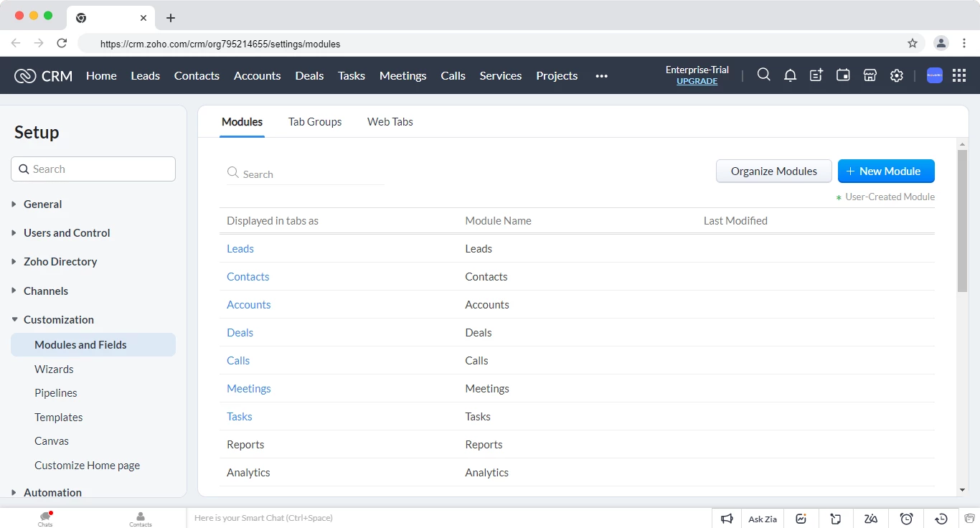Click the Zia icon in bottom bar
Image resolution: width=980 pixels, height=528 pixels.
point(871,519)
